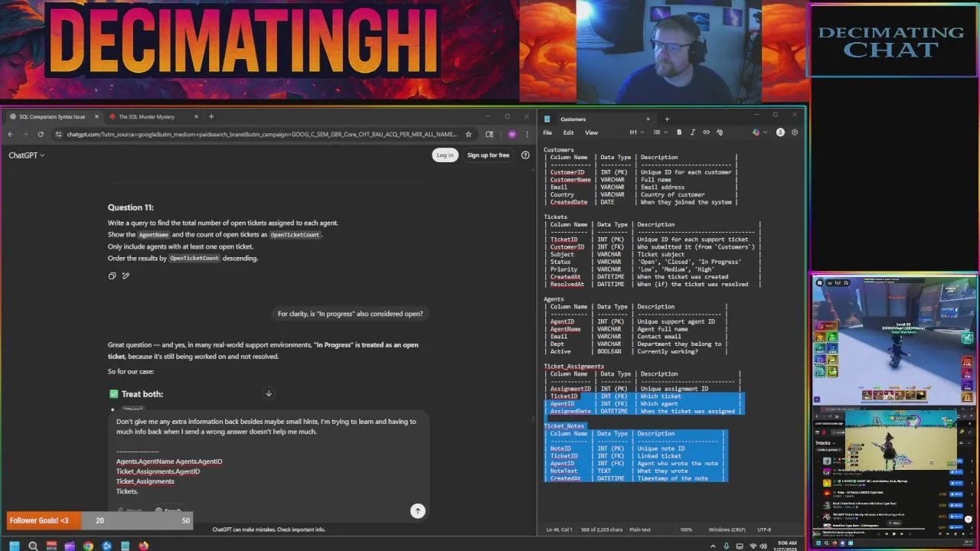Close The SQL Murder Mystery tab

pyautogui.click(x=196, y=116)
